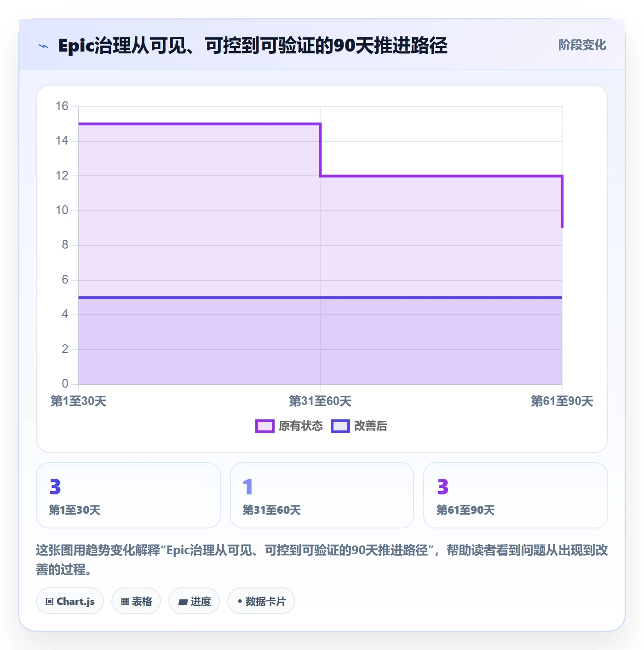The height and width of the screenshot is (650, 644).
Task: Click the y-axis value 0
Action: point(65,384)
